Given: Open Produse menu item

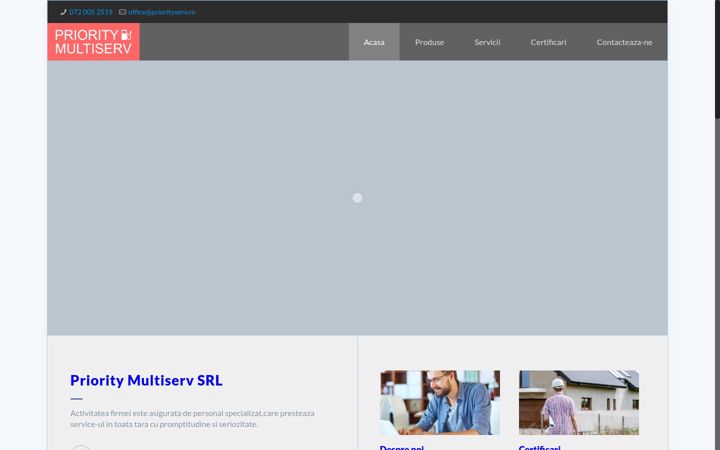Looking at the screenshot, I should 429,42.
